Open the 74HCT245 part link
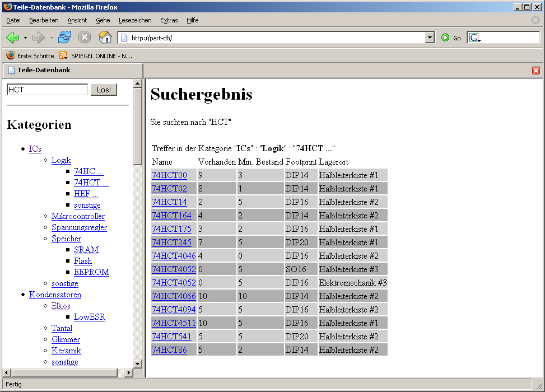545x392 pixels. [171, 242]
